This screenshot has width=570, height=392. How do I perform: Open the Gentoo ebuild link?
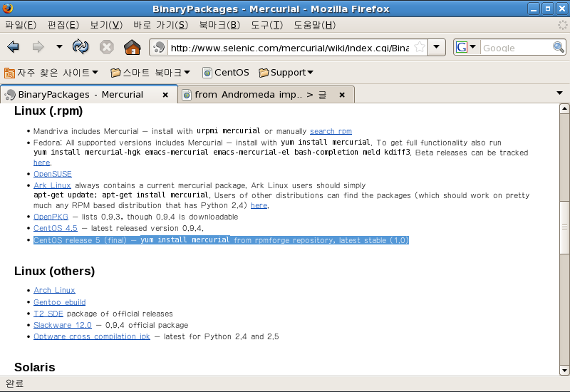60,302
